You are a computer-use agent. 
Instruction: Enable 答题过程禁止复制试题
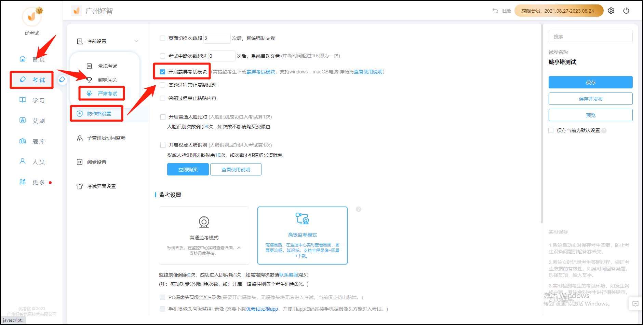pyautogui.click(x=162, y=85)
